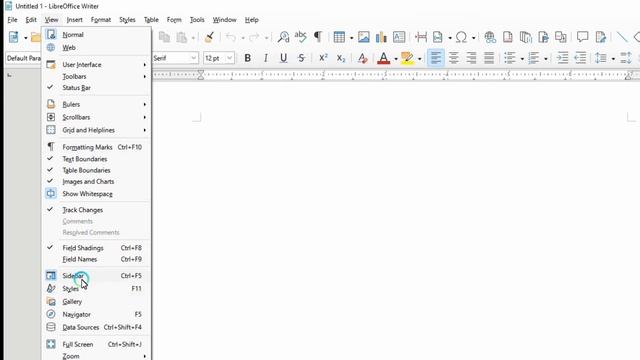Open the font name dropdown

point(193,58)
